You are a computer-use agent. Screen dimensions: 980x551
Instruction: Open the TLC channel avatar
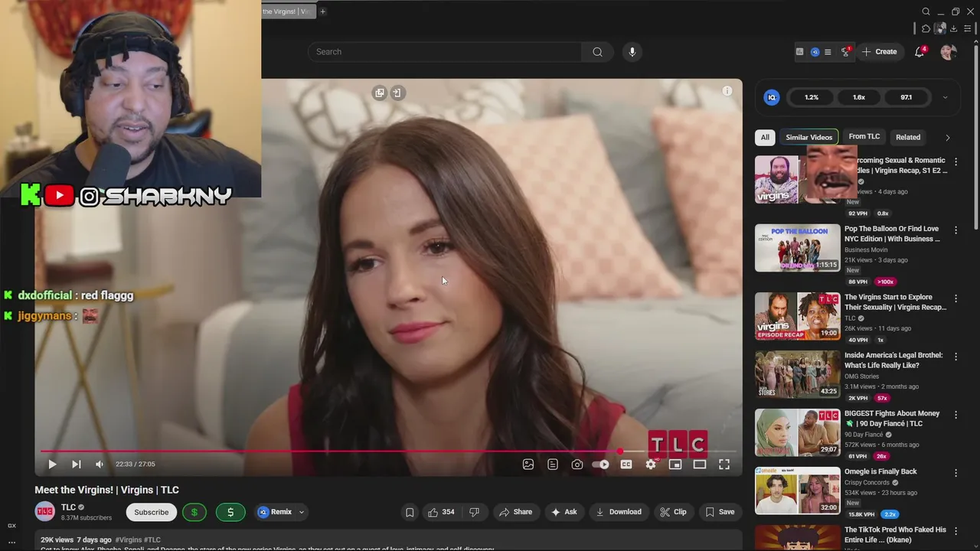[x=45, y=511]
